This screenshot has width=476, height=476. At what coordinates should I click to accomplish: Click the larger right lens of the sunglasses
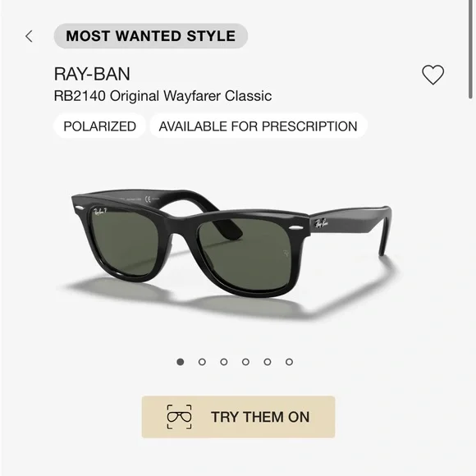[246, 254]
